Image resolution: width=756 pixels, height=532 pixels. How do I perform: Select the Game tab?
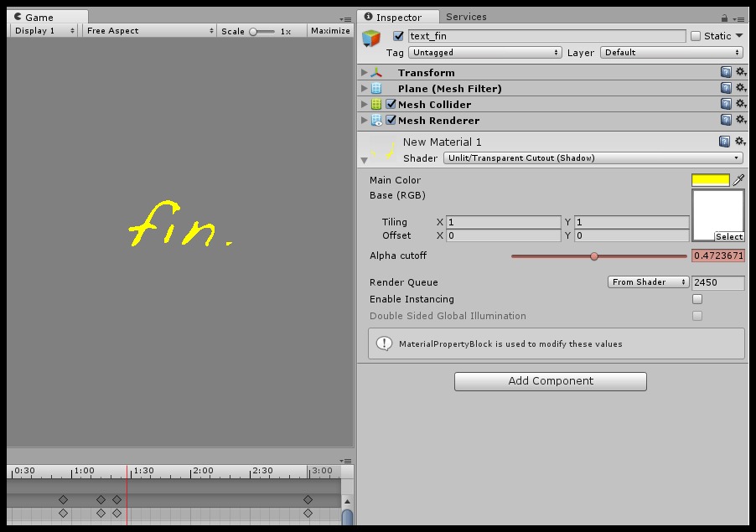point(39,17)
